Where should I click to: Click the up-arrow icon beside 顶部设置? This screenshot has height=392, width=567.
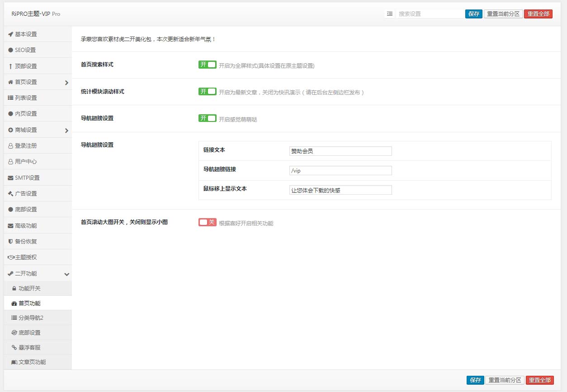10,66
